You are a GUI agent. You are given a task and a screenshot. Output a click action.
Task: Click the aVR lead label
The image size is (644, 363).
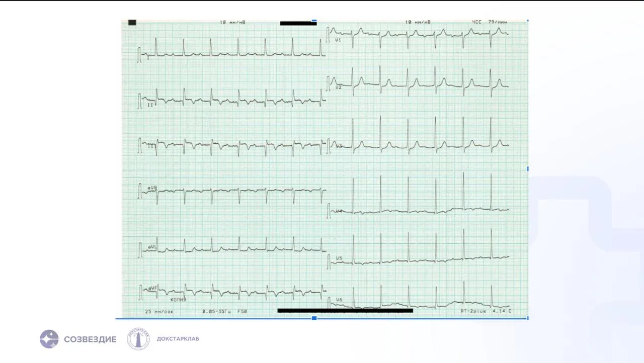point(152,188)
